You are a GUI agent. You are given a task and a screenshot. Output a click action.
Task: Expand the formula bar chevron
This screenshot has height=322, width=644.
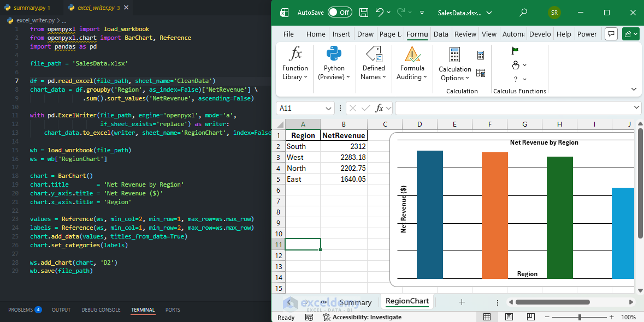click(636, 108)
